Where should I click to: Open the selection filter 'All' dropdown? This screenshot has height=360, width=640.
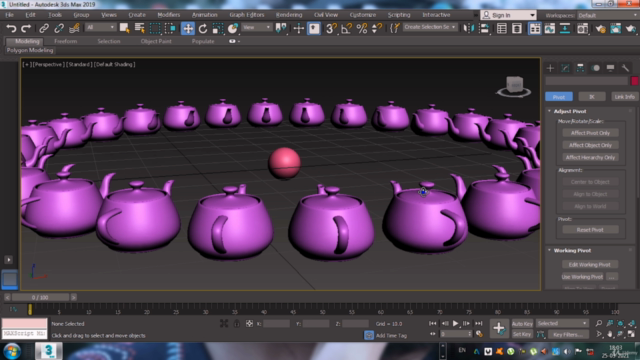(100, 27)
